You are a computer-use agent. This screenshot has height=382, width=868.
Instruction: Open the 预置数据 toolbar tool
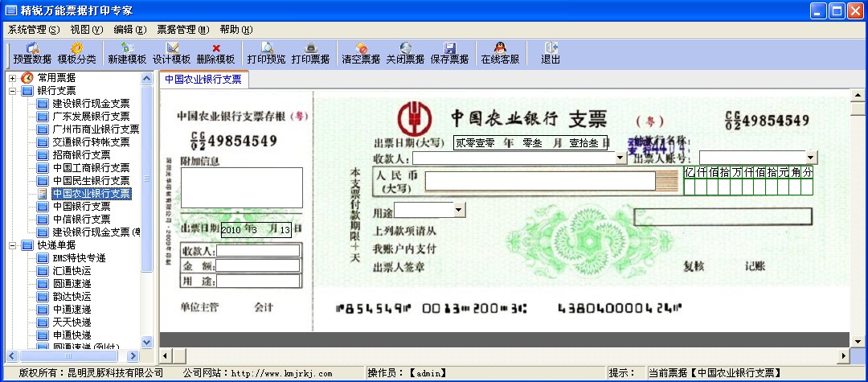click(32, 53)
